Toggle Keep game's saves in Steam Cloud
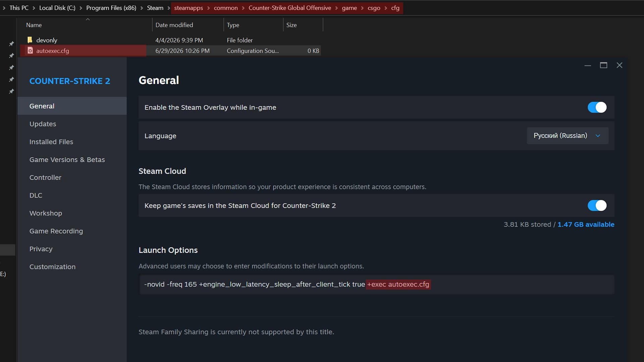This screenshot has width=644, height=362. point(597,205)
